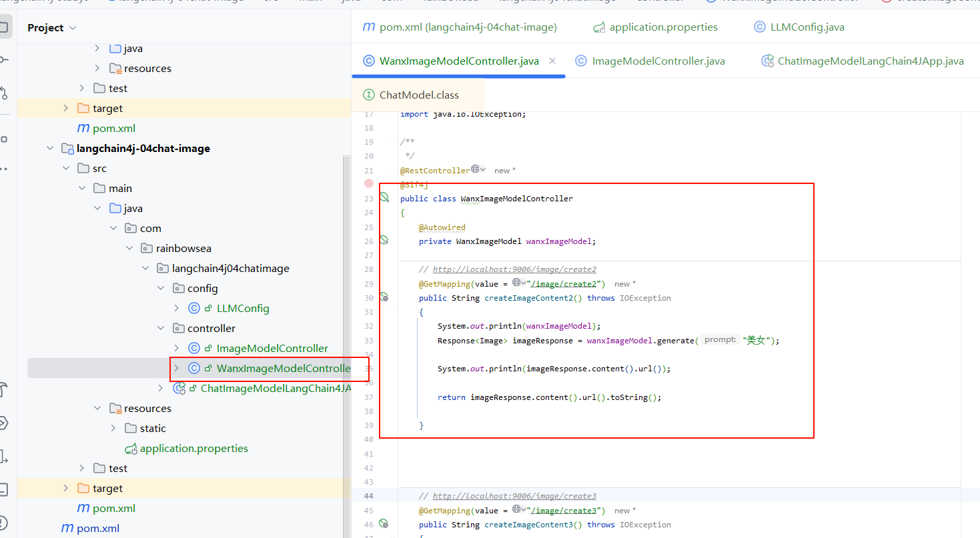Click the Maven icon of langchain4j-04chat-image pom.xml
Screen dimensions: 980x538
tap(83, 508)
